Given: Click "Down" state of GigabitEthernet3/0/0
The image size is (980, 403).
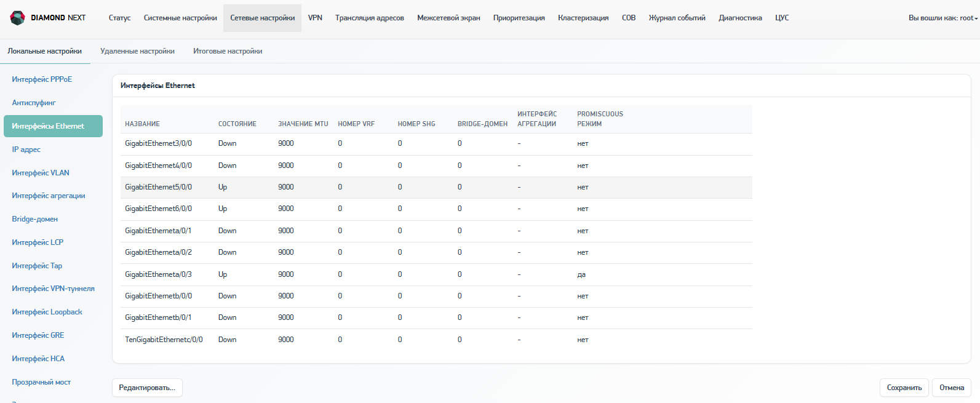Looking at the screenshot, I should coord(227,143).
